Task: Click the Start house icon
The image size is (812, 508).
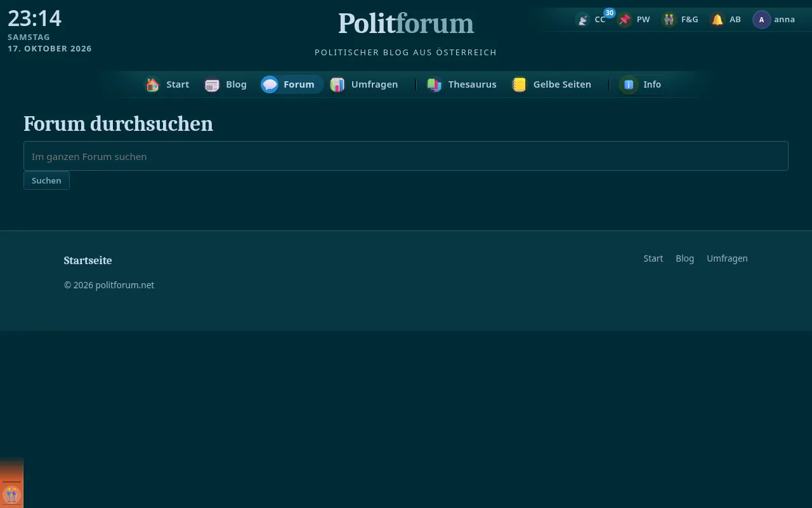Action: click(x=152, y=84)
